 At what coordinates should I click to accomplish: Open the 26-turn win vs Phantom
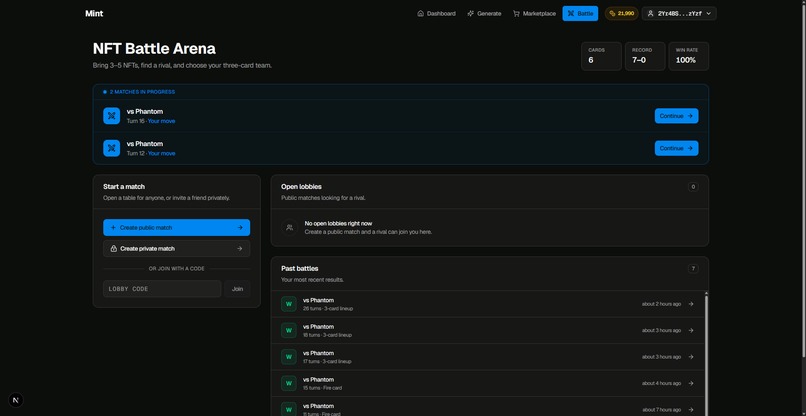[x=488, y=304]
